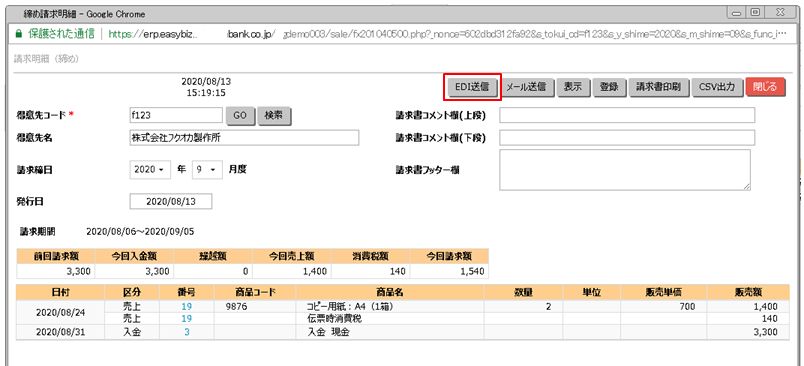
Task: Click the 商品コード column header
Action: (255, 293)
